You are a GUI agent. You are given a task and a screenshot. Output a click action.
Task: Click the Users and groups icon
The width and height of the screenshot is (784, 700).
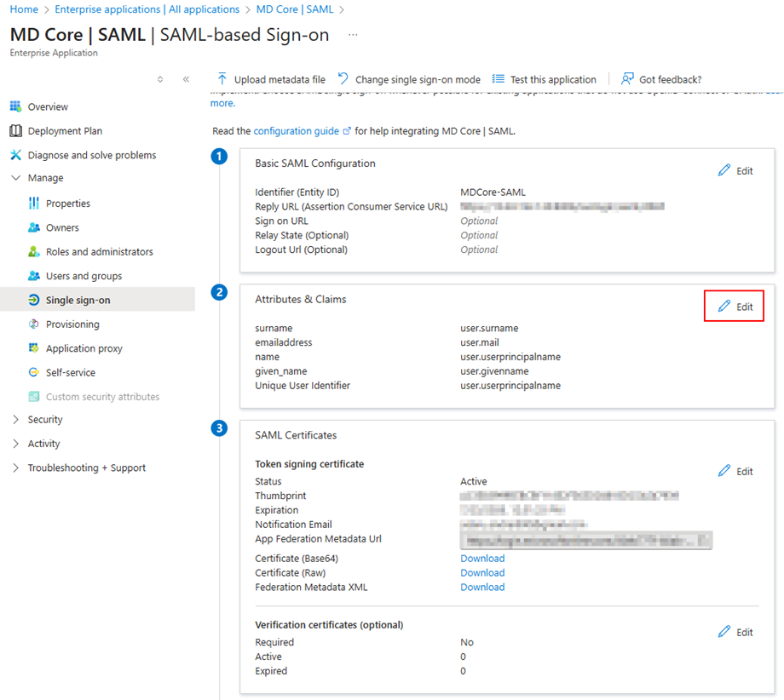[33, 276]
